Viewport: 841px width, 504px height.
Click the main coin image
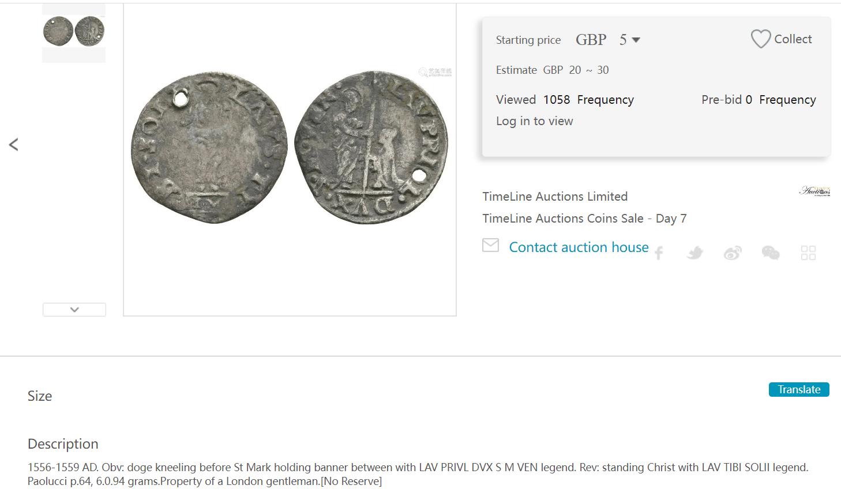[x=290, y=148]
